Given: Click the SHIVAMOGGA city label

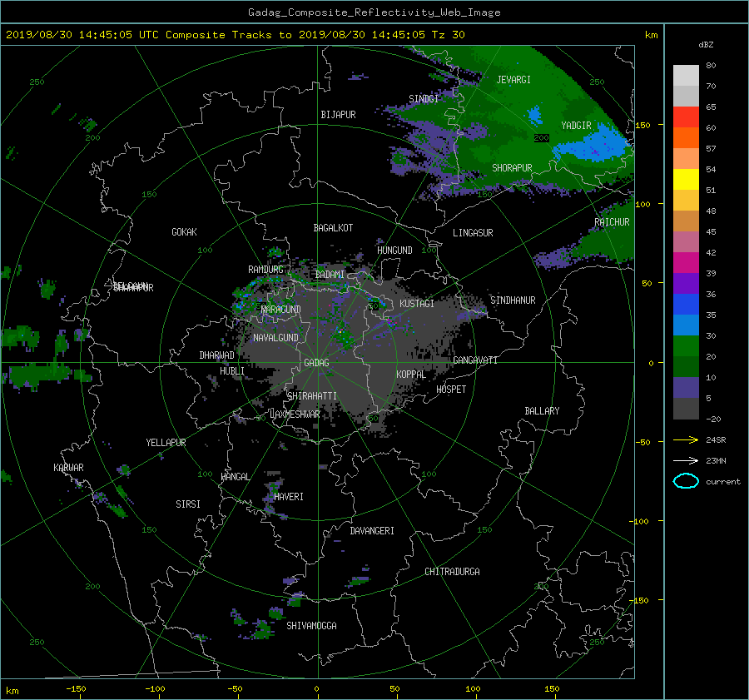Looking at the screenshot, I should (311, 625).
